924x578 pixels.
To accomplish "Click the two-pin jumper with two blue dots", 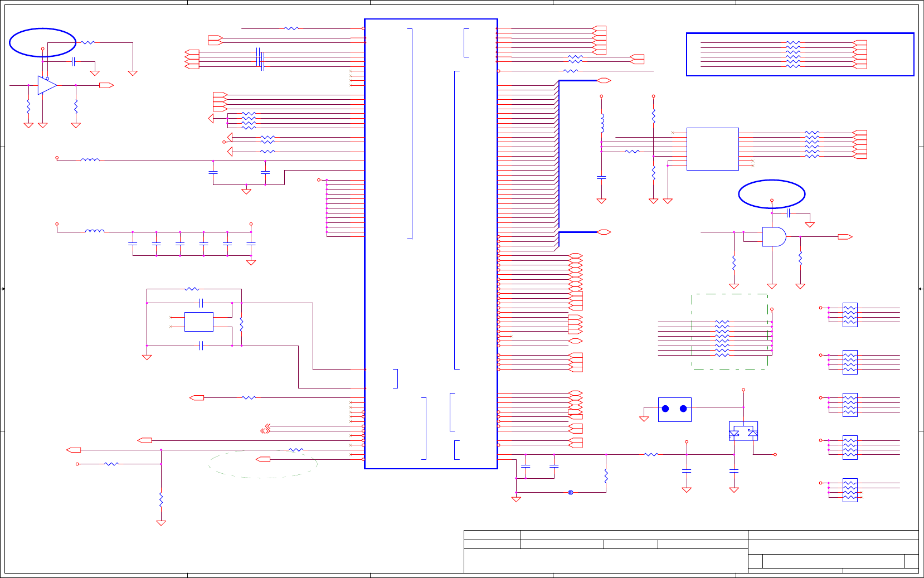I will (674, 409).
